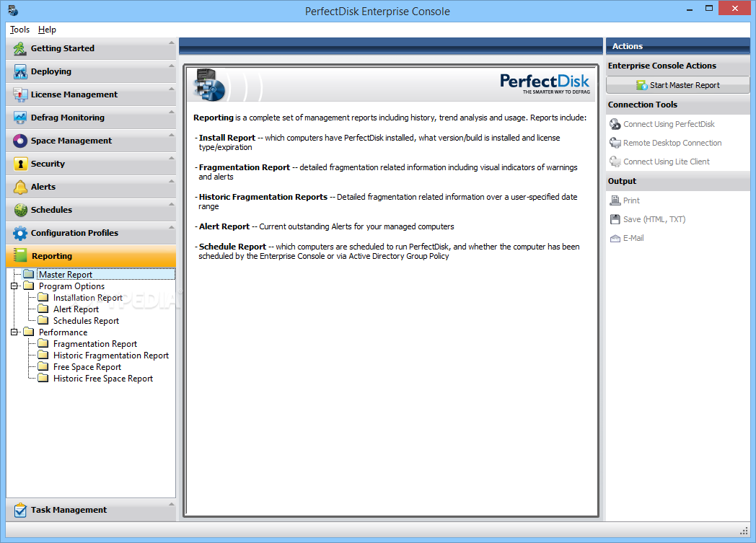
Task: Click the Schedules green globe icon
Action: point(20,210)
